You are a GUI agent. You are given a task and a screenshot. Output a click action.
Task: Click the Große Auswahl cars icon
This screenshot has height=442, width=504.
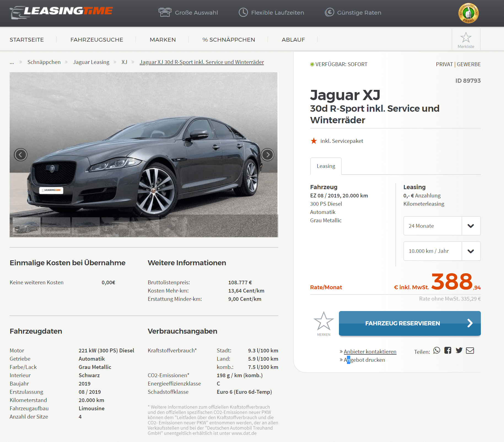coord(165,12)
